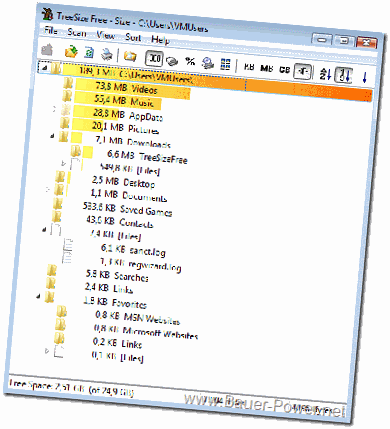Click the file icon beside sanct.log
The height and width of the screenshot is (429, 390).
68,245
